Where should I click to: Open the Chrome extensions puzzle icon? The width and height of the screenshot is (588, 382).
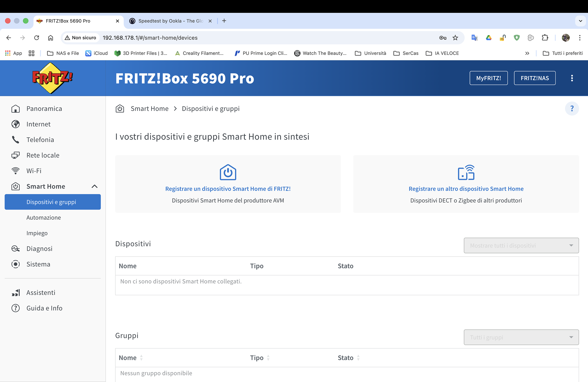(545, 38)
